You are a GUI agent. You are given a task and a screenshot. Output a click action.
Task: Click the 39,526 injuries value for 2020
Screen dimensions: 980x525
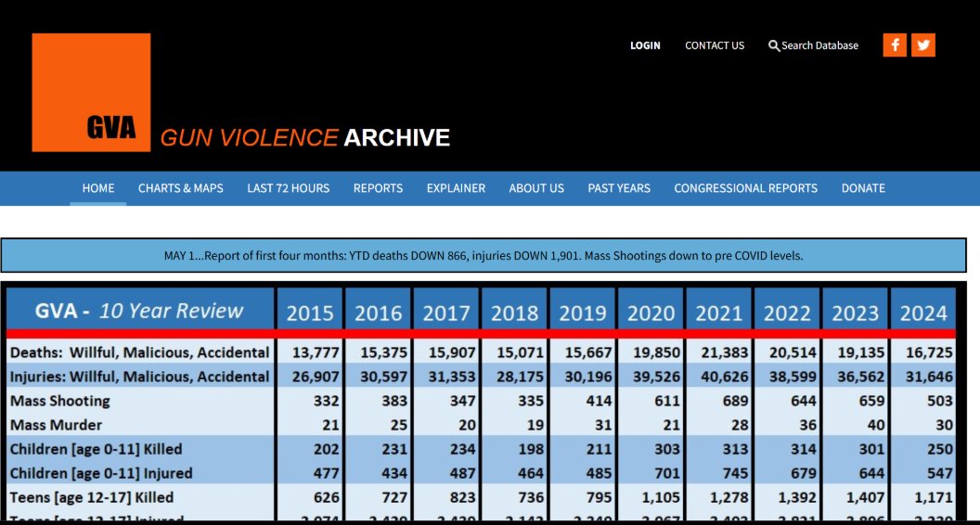click(x=656, y=377)
